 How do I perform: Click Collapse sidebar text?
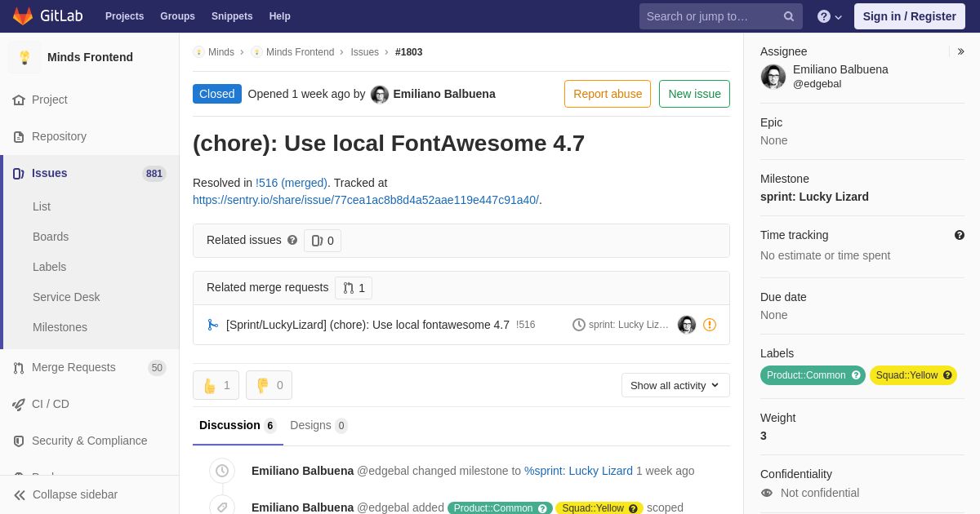(75, 494)
